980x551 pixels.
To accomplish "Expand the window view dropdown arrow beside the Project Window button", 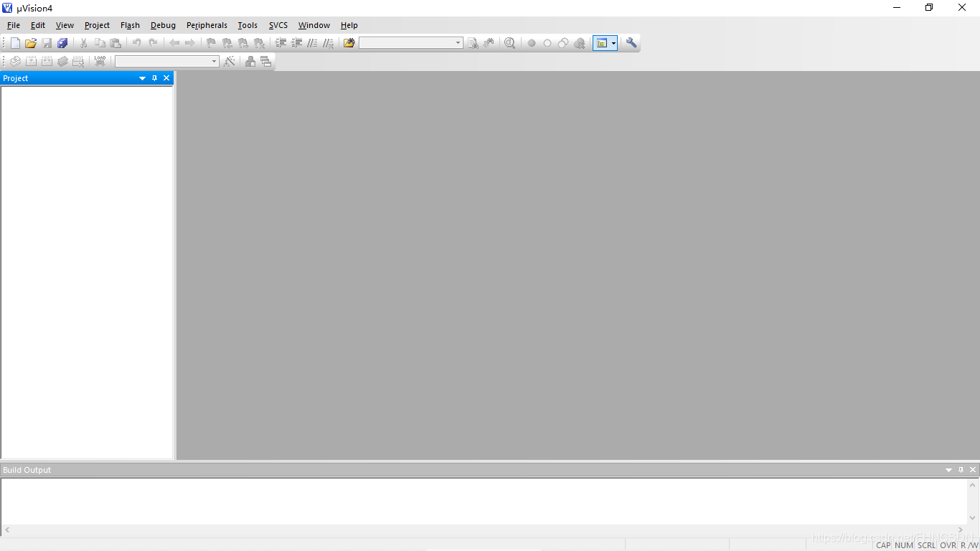I will point(614,43).
